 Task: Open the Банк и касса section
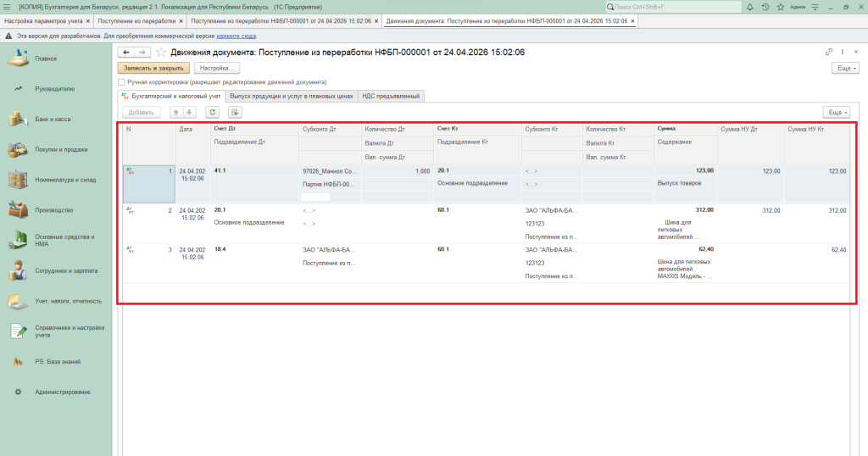(53, 120)
